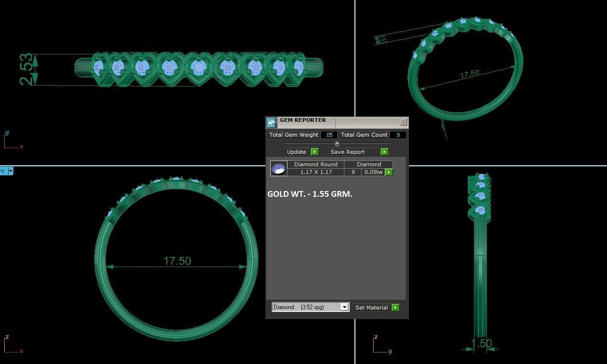Open the viewport name dropdown arrow at left edge
The width and height of the screenshot is (607, 364).
click(11, 171)
